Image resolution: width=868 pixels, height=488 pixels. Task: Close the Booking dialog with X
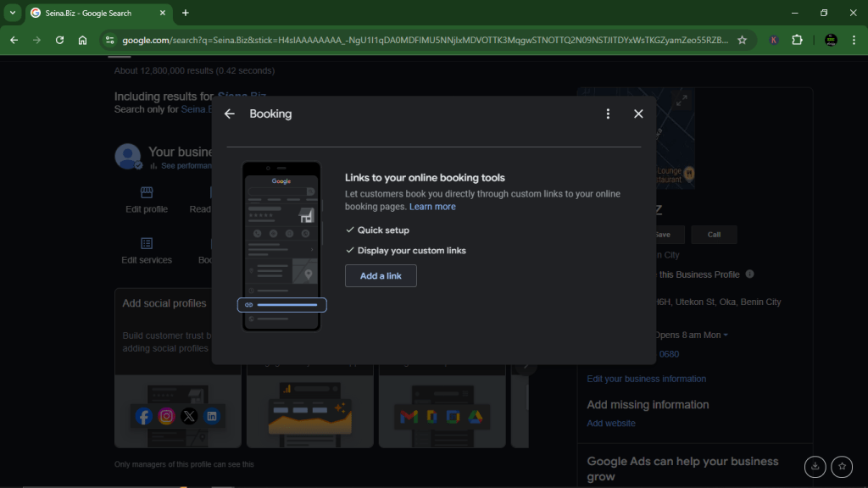coord(638,114)
